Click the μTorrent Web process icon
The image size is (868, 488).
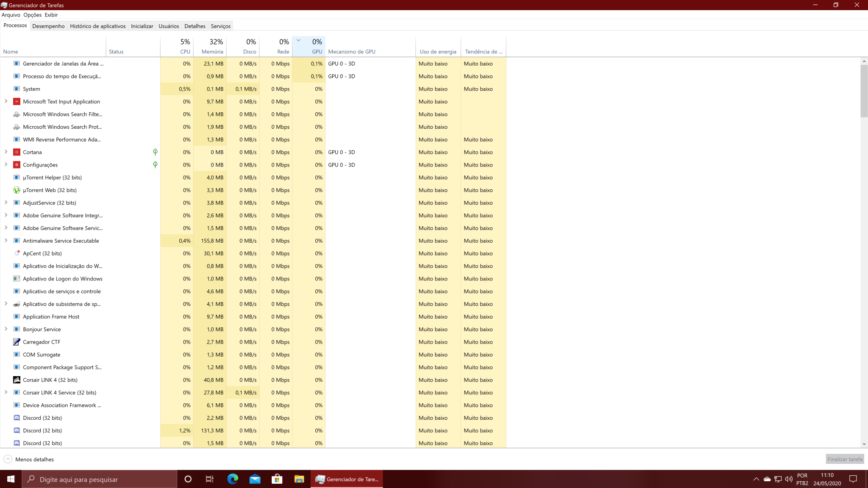(x=17, y=190)
